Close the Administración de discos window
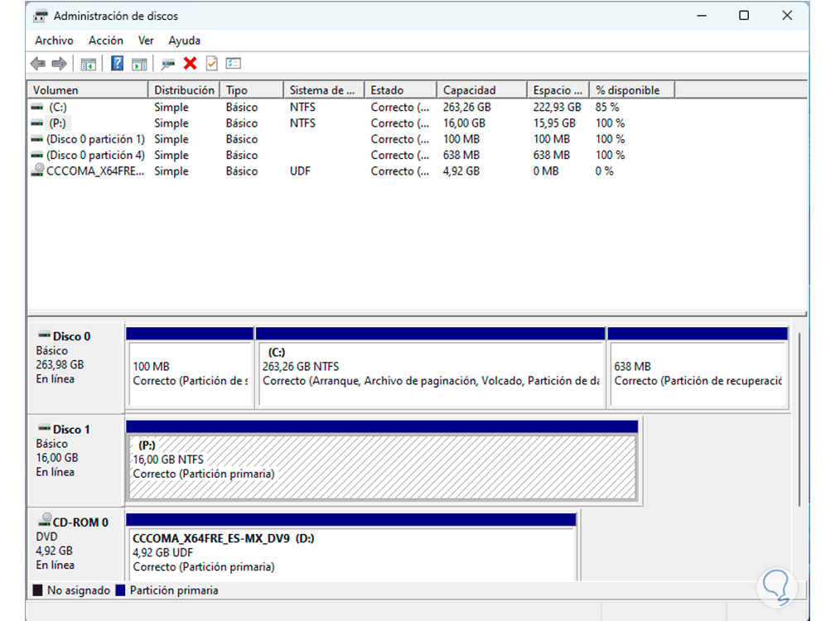 (x=787, y=16)
